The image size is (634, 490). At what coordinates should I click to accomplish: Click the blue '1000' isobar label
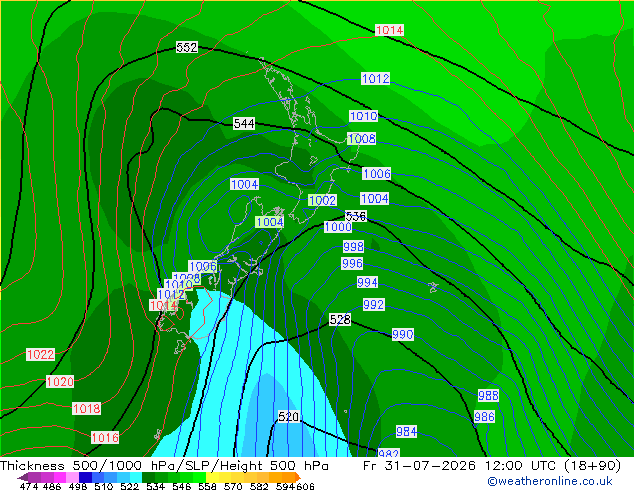click(x=338, y=227)
